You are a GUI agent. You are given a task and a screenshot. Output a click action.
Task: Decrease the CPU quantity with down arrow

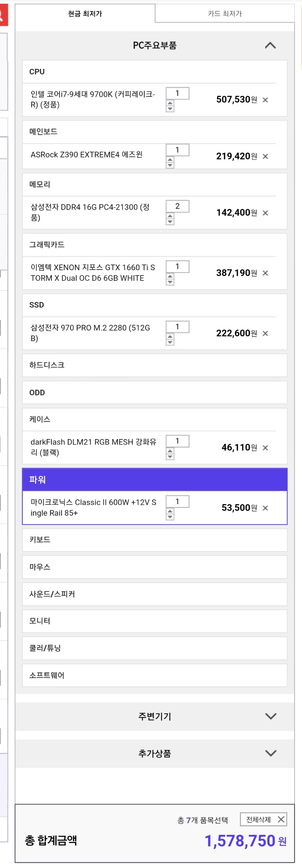170,109
